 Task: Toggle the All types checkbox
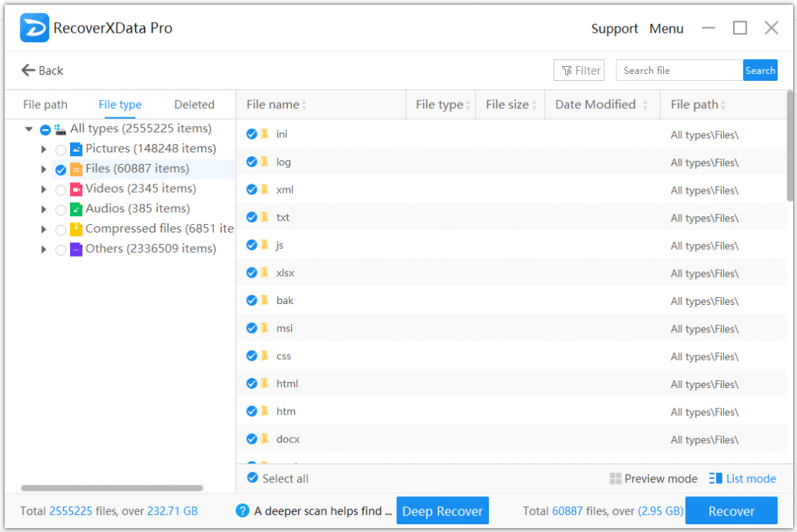pos(45,130)
